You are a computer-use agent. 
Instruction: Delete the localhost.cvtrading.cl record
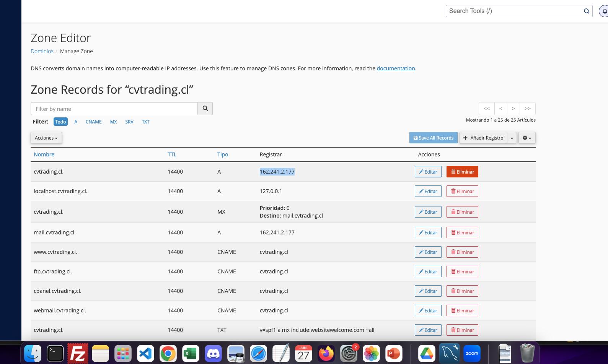click(462, 191)
